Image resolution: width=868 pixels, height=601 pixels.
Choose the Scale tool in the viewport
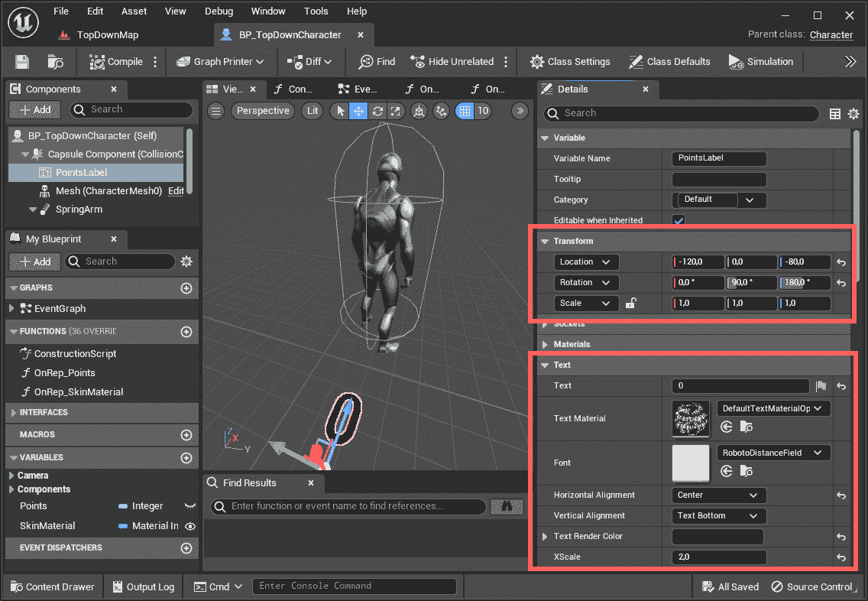point(395,111)
